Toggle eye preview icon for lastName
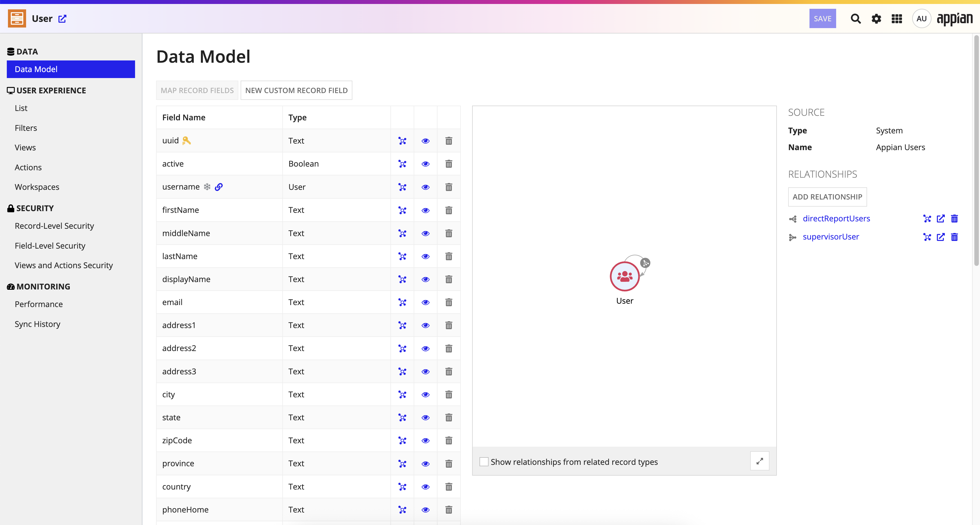 pyautogui.click(x=425, y=257)
